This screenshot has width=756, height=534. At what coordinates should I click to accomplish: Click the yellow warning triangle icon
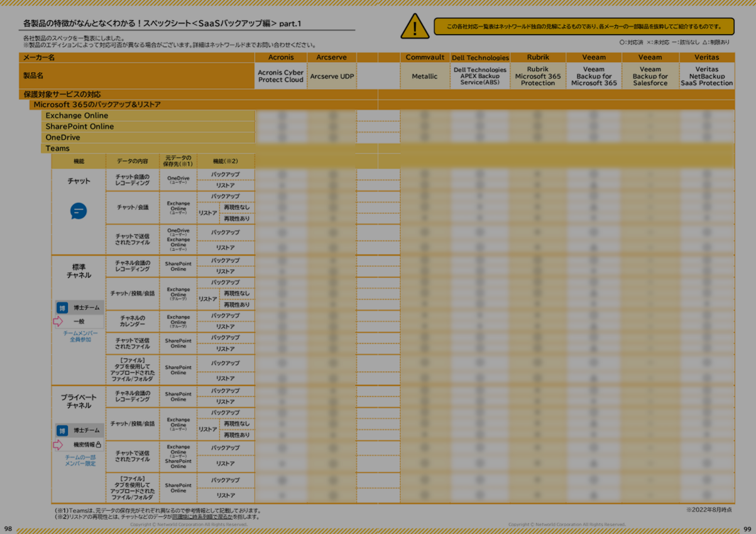(415, 26)
